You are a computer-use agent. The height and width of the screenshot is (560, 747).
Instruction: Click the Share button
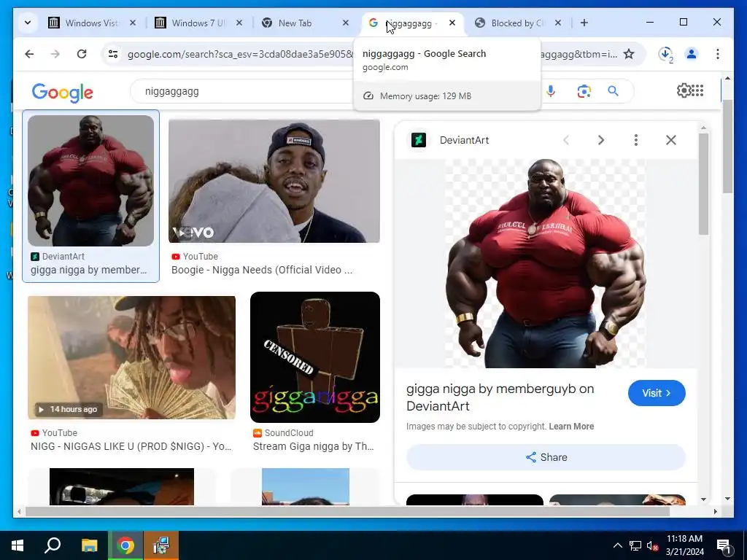coord(546,457)
